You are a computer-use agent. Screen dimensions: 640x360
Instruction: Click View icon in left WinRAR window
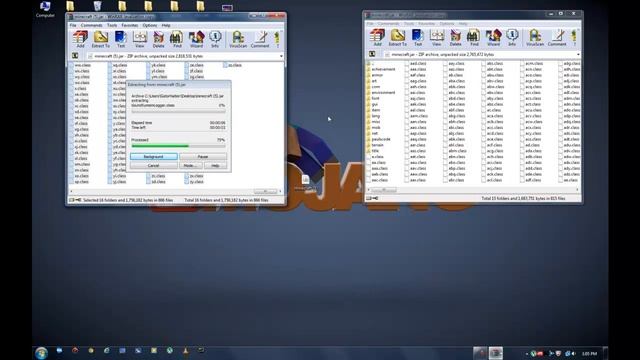tap(140, 39)
